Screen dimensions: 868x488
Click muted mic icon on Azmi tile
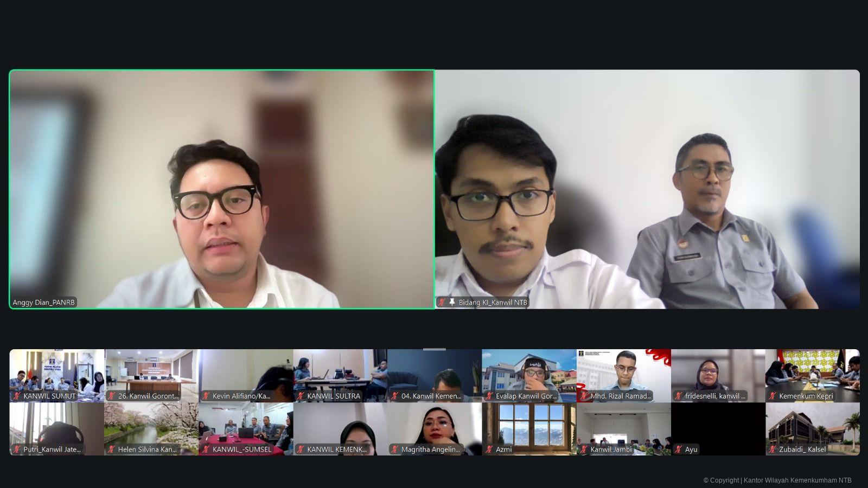(x=489, y=450)
